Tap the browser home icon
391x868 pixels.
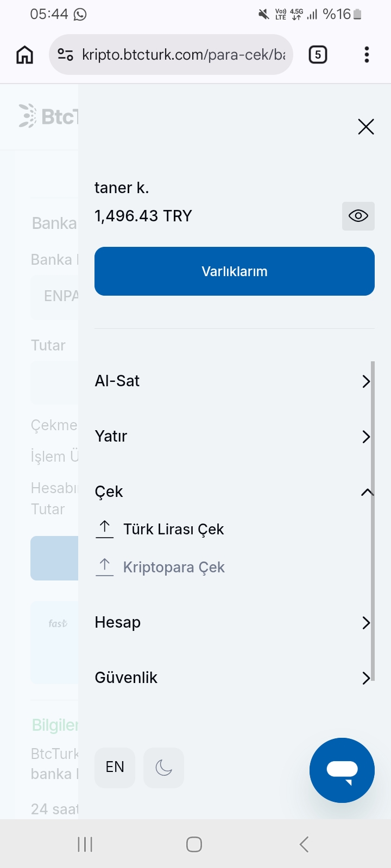click(25, 55)
